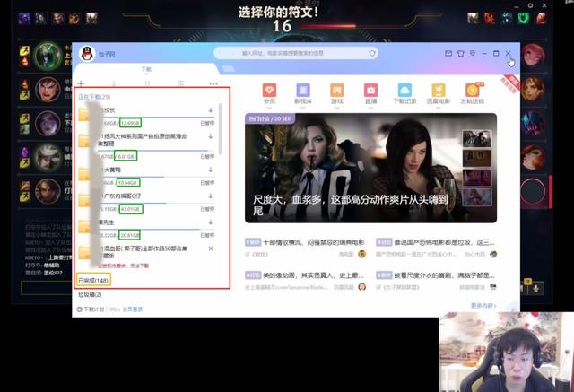This screenshot has width=574, height=392.
Task: Click the 20.81GB size value
Action: [x=129, y=235]
